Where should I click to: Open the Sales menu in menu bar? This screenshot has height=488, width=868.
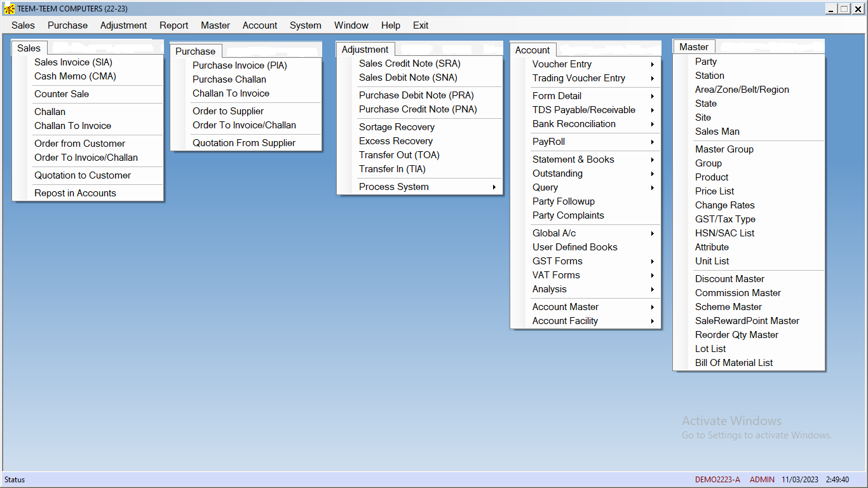coord(23,25)
